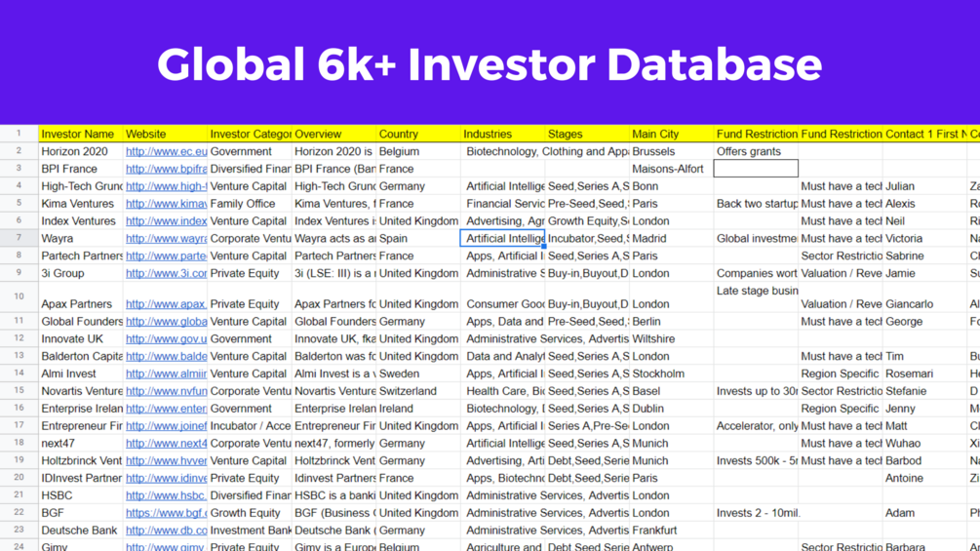Open the BGF website link
The width and height of the screenshot is (980, 551).
click(166, 513)
